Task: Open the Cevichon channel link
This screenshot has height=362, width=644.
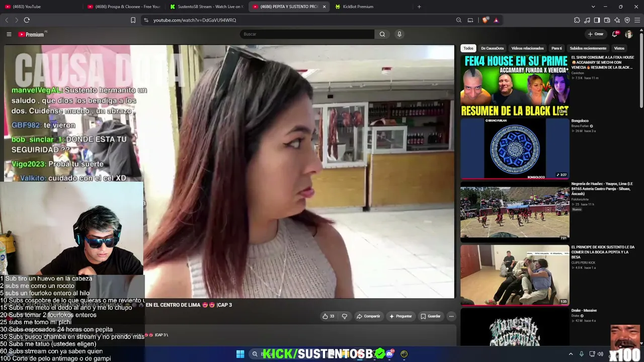Action: coord(578,73)
